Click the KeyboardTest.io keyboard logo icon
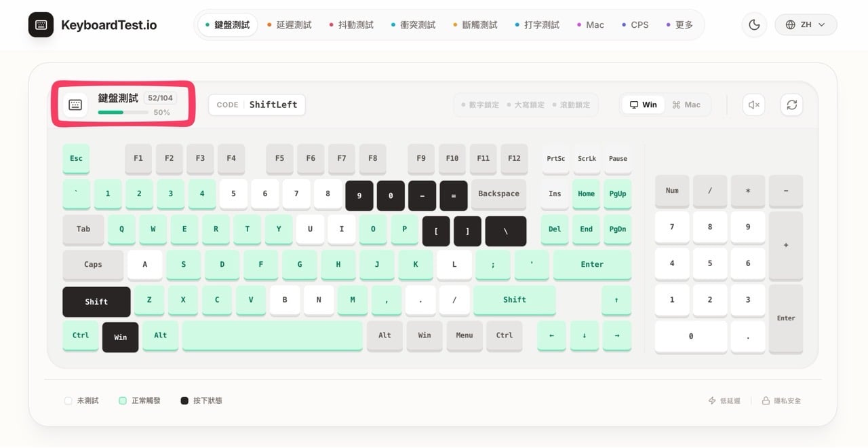This screenshot has width=868, height=448. [41, 24]
